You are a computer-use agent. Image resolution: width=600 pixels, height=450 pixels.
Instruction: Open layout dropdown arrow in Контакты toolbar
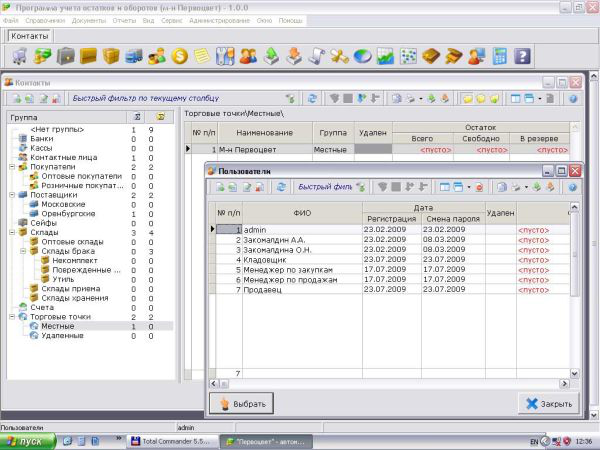[540, 99]
